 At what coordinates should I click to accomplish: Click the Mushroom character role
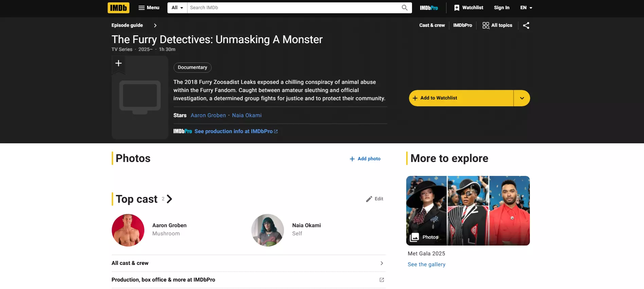pos(166,234)
